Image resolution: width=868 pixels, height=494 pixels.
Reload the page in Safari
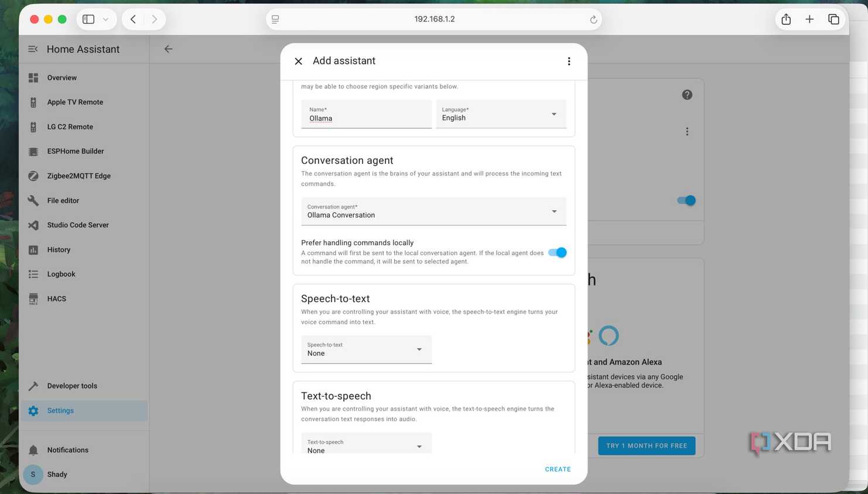pos(593,19)
